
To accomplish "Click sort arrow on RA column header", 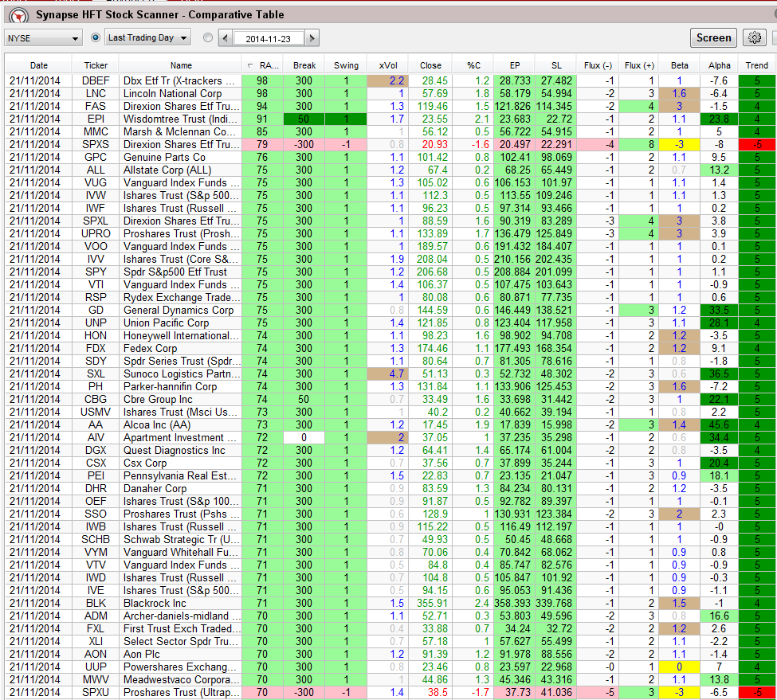I will (x=251, y=65).
